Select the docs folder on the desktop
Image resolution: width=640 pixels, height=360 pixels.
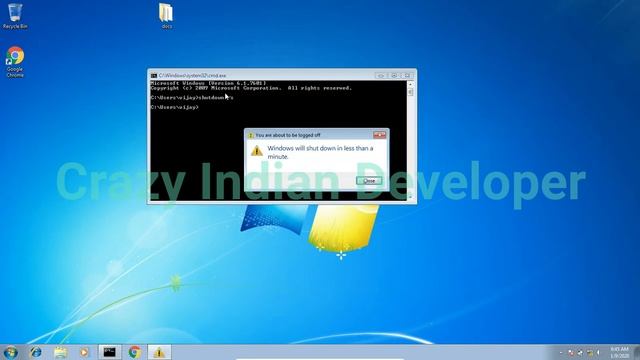click(166, 16)
